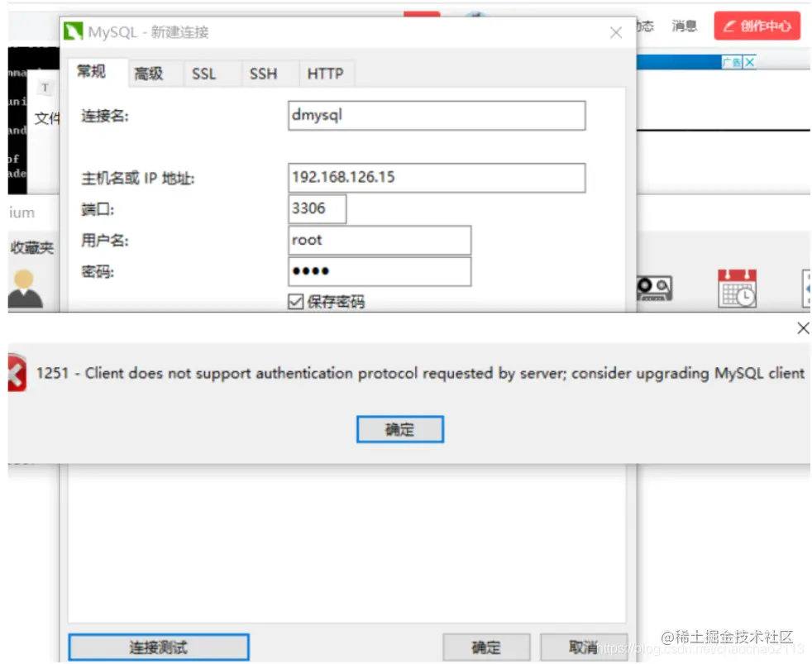Viewport: 812px width, 664px height.
Task: Click the 主机名或 IP 地址 label
Action: click(138, 179)
